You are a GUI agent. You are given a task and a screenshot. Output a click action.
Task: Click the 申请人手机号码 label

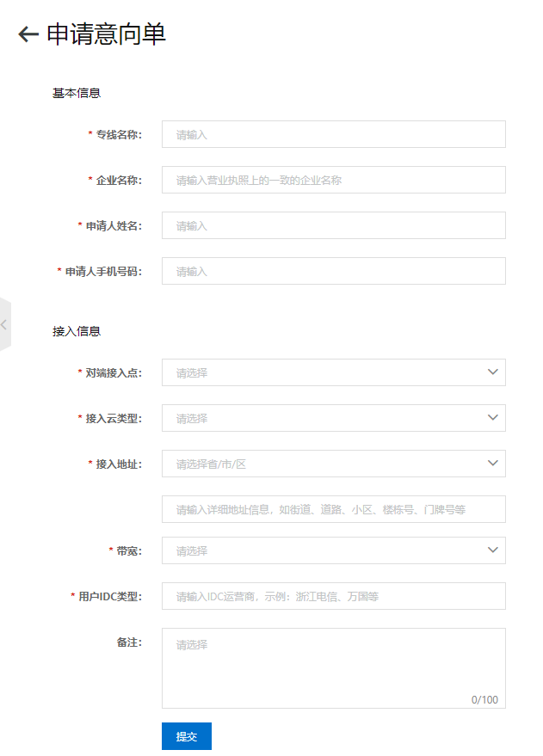click(x=103, y=272)
